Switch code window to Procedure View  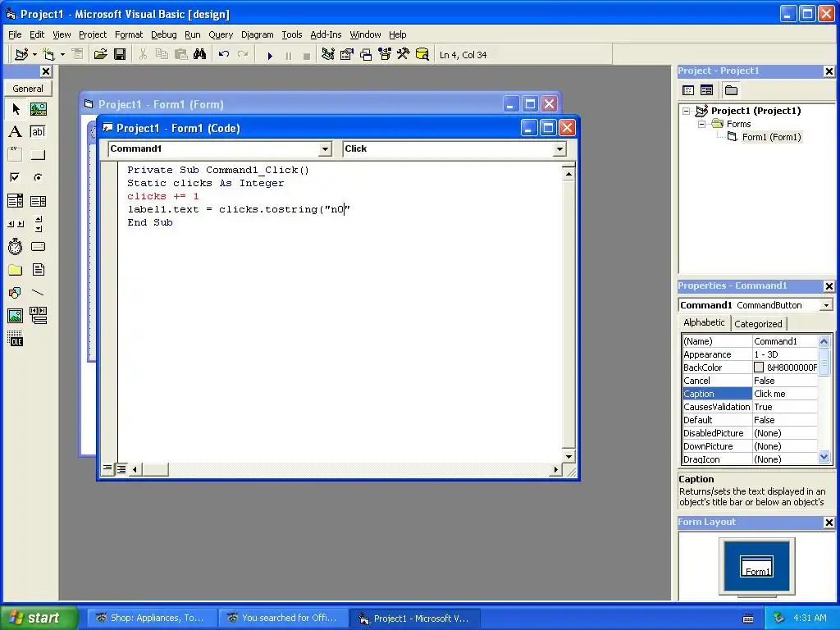point(107,469)
